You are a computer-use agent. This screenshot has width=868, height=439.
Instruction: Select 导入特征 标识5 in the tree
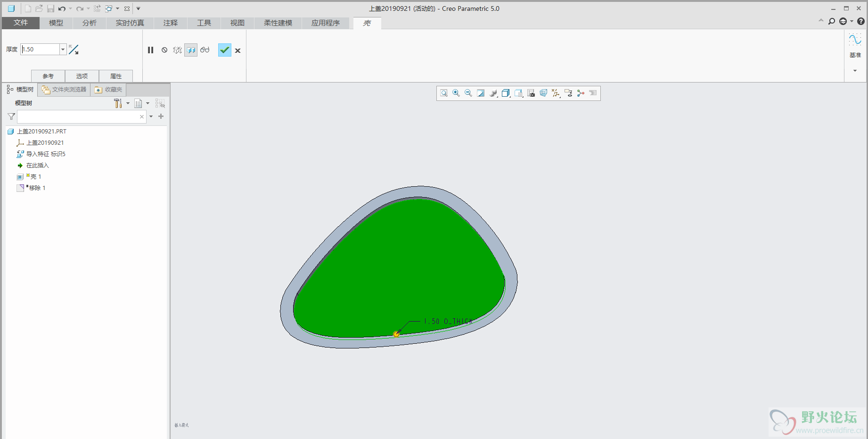point(46,154)
